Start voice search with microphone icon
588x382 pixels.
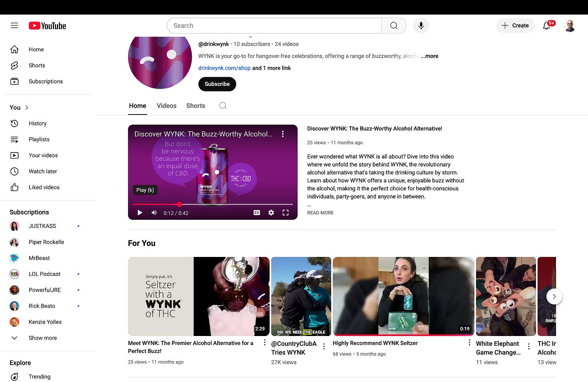pos(421,25)
